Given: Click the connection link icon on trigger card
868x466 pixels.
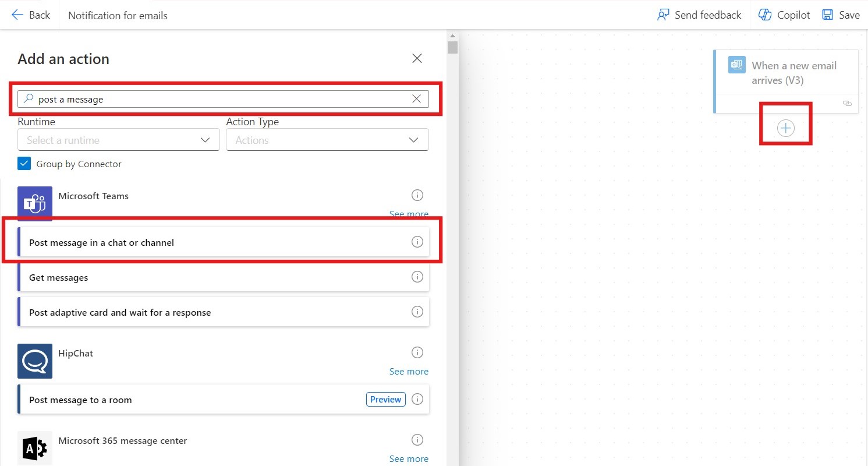Looking at the screenshot, I should tap(847, 103).
